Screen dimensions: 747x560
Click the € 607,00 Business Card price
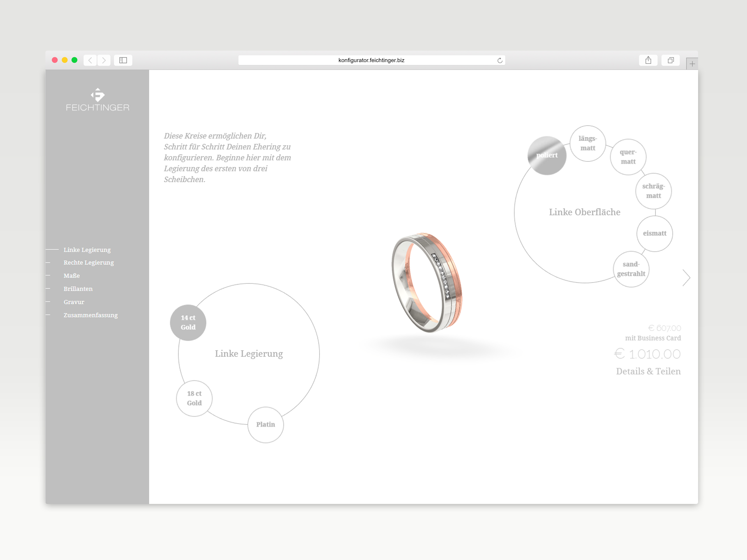click(x=665, y=328)
